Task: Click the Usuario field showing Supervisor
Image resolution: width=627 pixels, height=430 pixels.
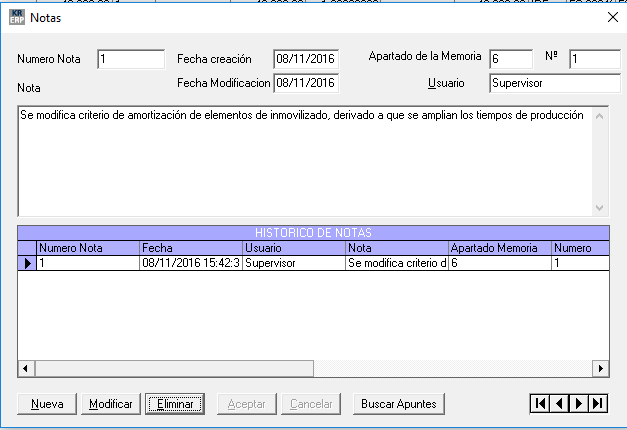Action: (554, 83)
